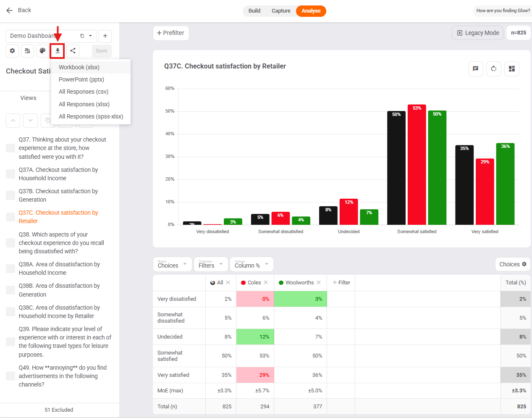Click the download export icon
The height and width of the screenshot is (418, 532).
58,51
